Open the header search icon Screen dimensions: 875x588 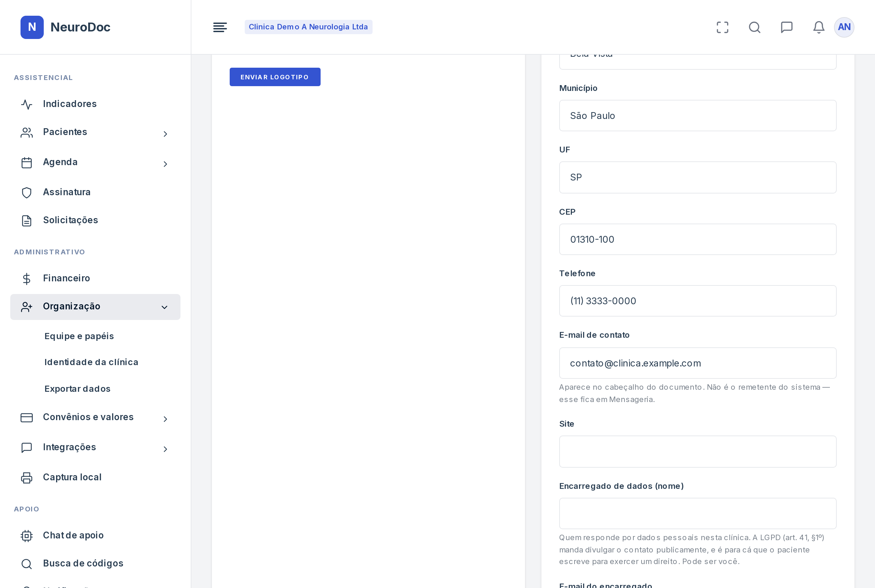click(x=754, y=27)
